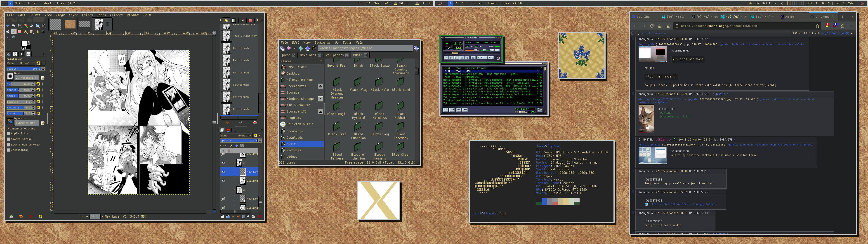868x244 pixels.
Task: Hide the 251.png layer via eye icon
Action: 223,181
